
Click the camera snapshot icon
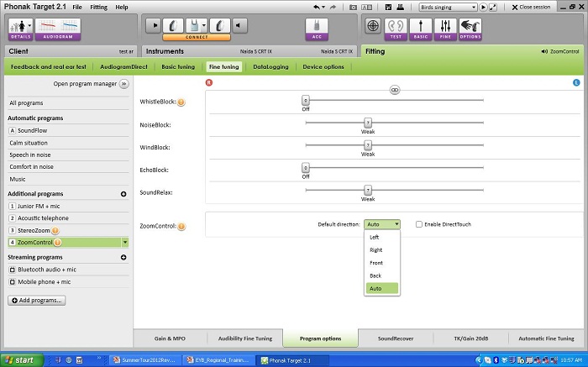click(353, 7)
